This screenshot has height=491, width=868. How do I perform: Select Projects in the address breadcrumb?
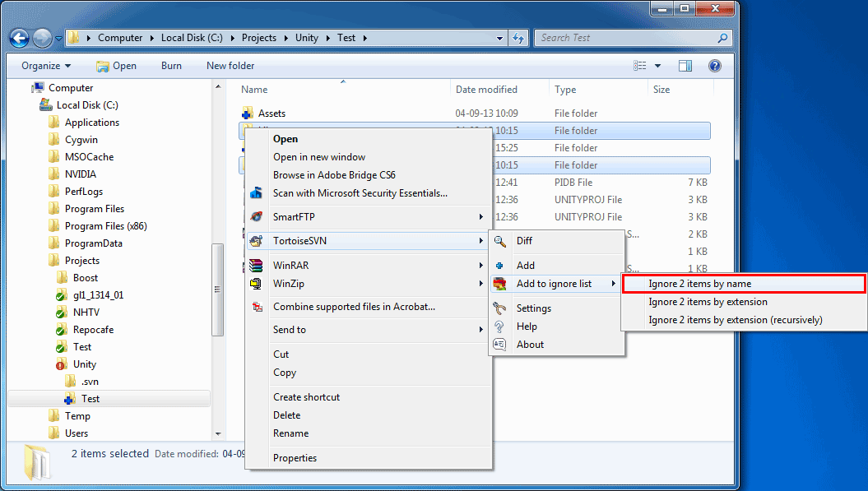tap(258, 38)
